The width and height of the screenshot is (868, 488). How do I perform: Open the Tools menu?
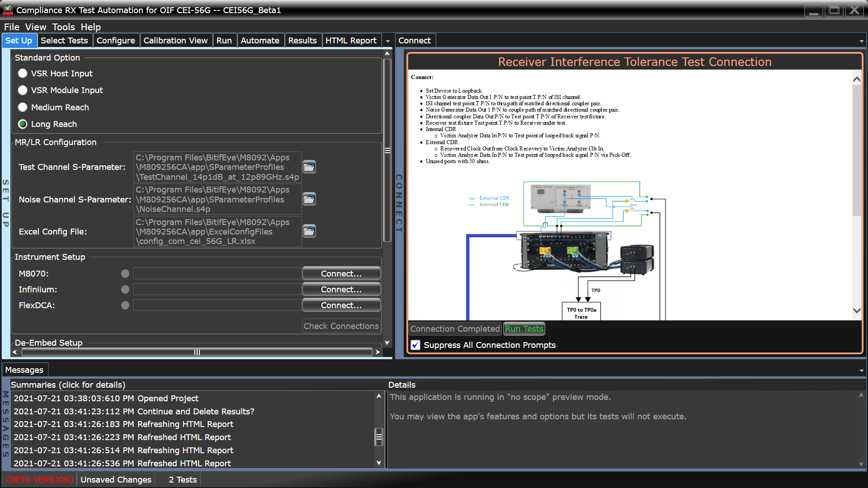pyautogui.click(x=63, y=27)
